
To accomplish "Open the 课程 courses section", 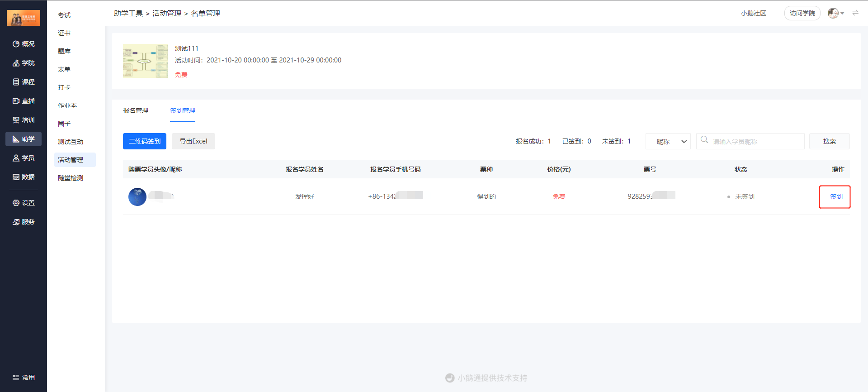I will point(24,82).
